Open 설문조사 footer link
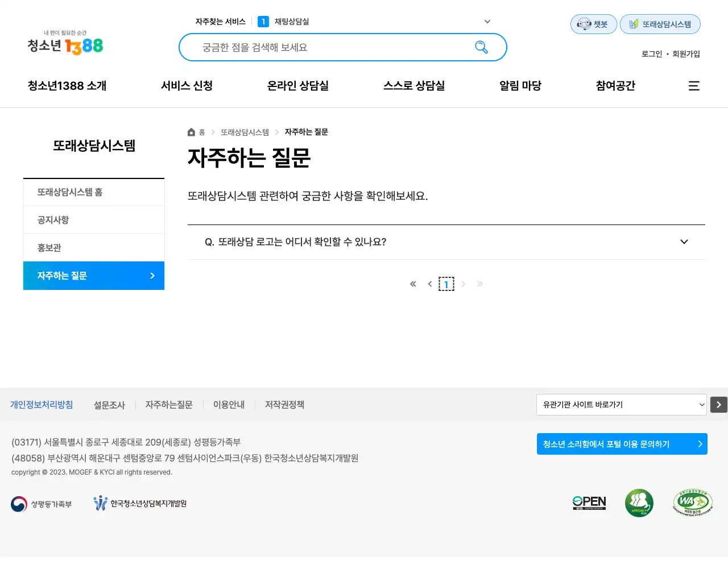 click(x=109, y=405)
